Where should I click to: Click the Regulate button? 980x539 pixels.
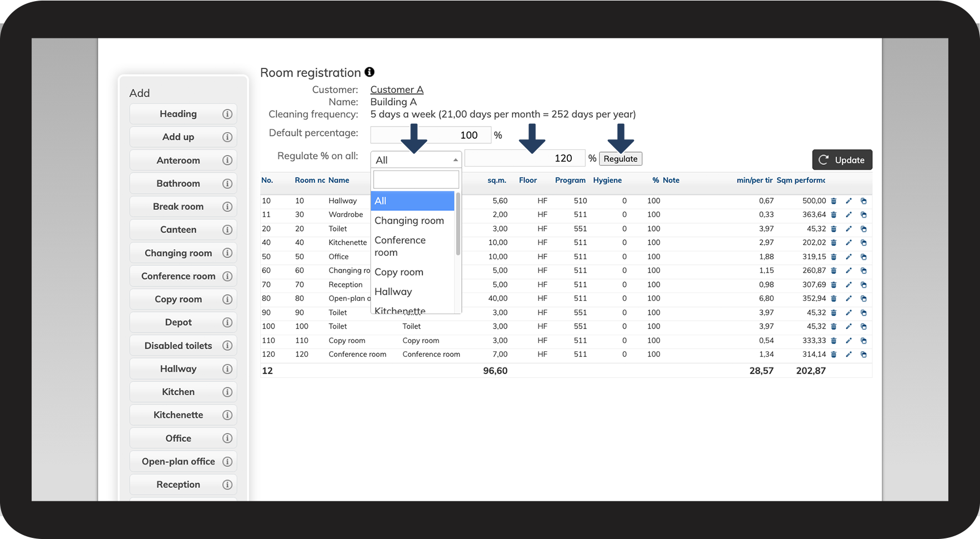coord(621,159)
